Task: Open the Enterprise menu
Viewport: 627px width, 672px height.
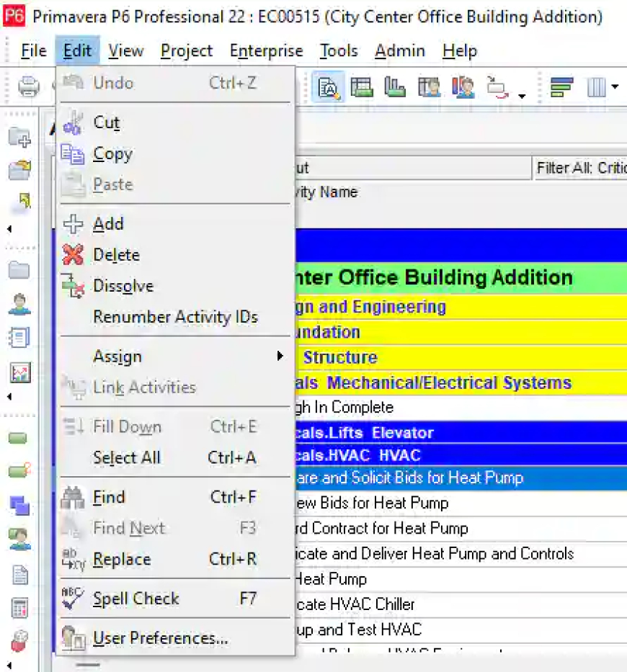Action: (x=267, y=51)
